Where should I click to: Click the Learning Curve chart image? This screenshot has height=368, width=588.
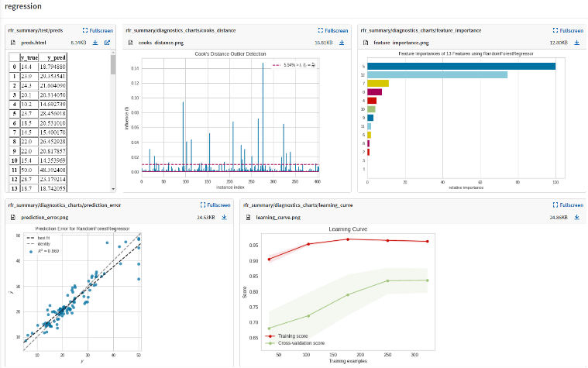(x=340, y=295)
